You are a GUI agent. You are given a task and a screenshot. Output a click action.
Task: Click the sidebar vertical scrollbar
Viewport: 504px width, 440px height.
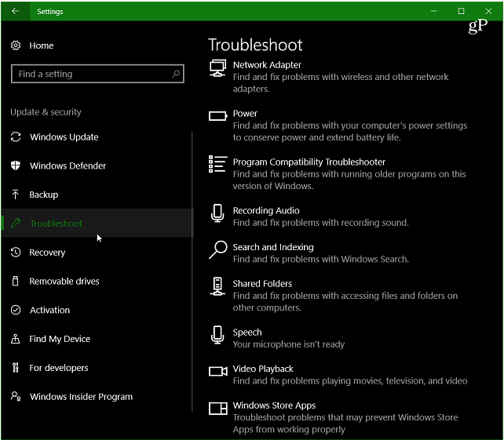(x=192, y=271)
